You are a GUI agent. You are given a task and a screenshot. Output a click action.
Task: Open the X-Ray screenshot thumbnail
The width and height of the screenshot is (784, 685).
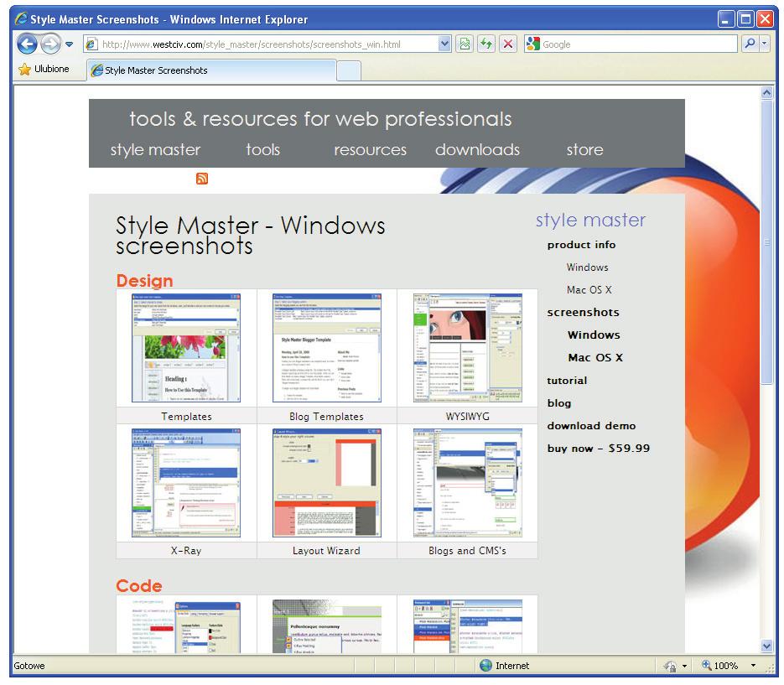[x=186, y=482]
